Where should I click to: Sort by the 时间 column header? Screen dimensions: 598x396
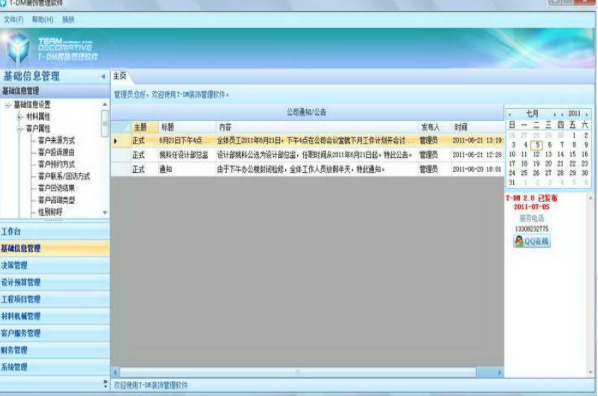coord(477,127)
